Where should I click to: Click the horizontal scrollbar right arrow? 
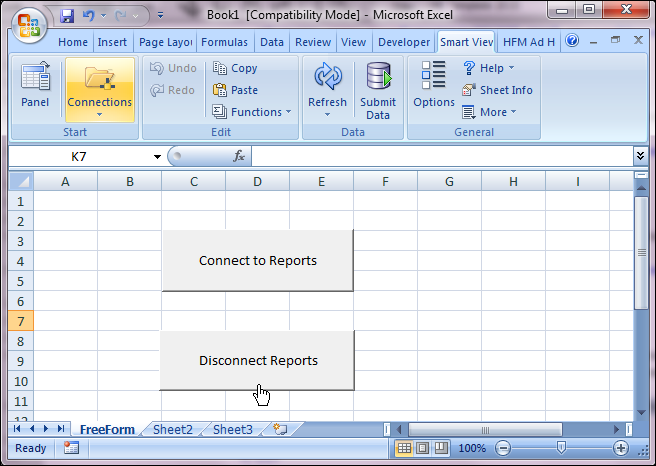[616, 430]
